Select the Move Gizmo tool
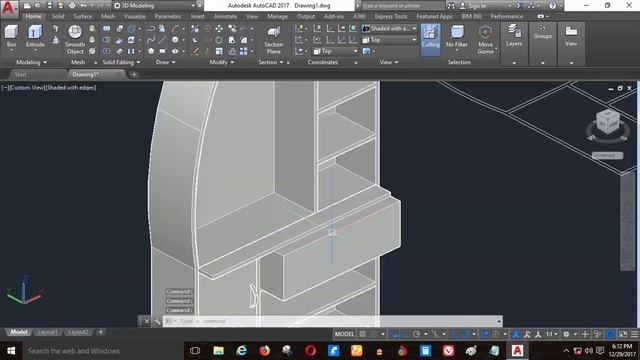Screen dimensions: 640x360 coord(485,40)
